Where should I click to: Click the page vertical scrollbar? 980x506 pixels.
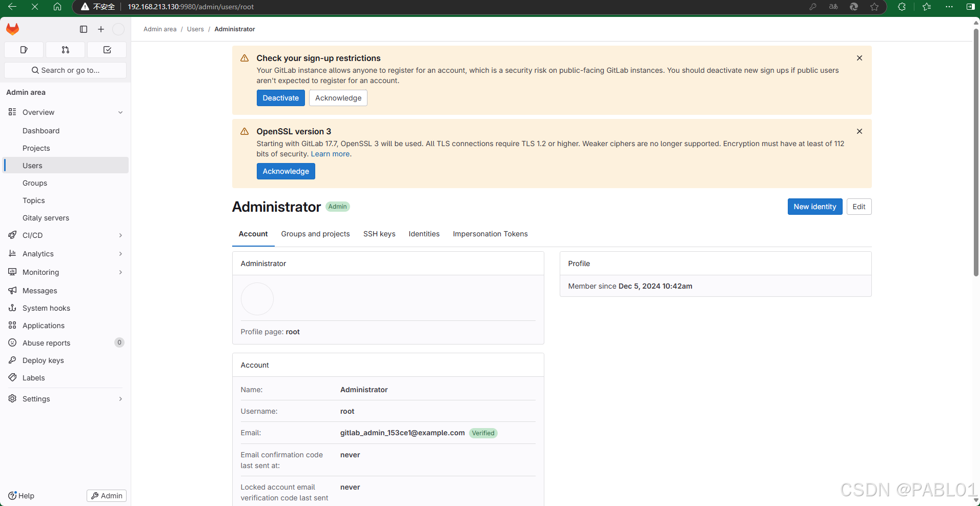pos(976,152)
